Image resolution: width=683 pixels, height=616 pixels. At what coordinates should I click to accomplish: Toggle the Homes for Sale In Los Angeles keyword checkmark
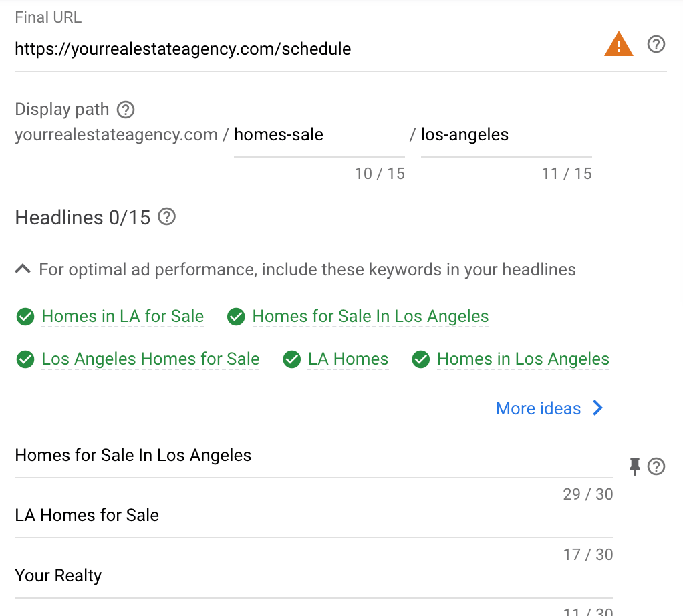pyautogui.click(x=236, y=316)
